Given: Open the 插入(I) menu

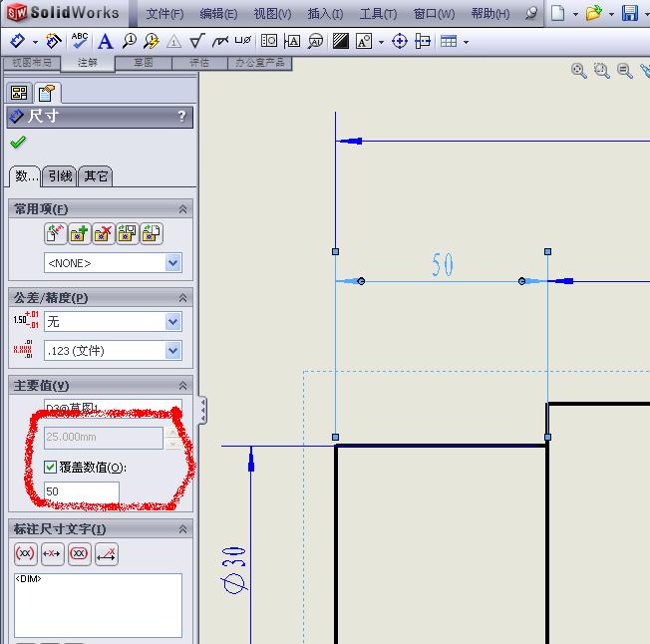Looking at the screenshot, I should [x=325, y=14].
